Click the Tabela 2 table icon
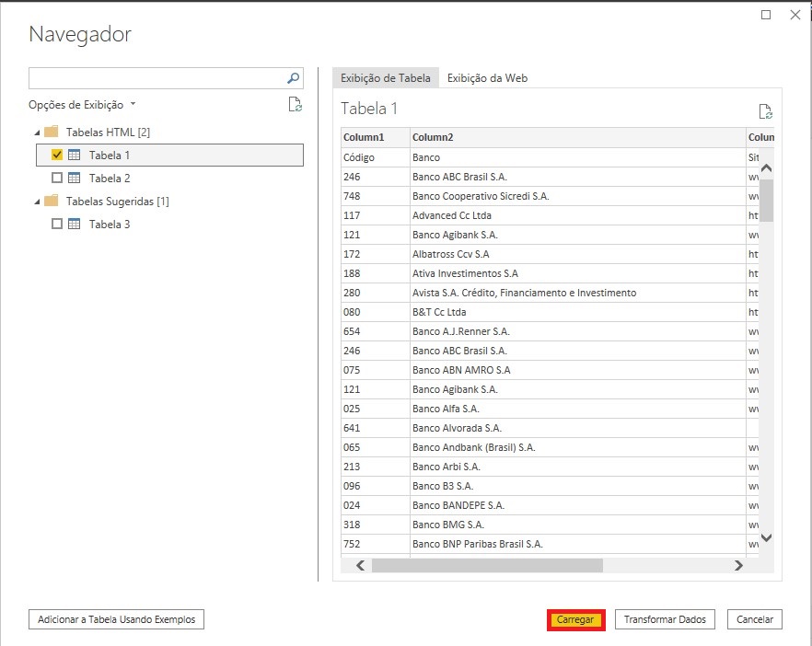This screenshot has height=646, width=812. (x=74, y=179)
